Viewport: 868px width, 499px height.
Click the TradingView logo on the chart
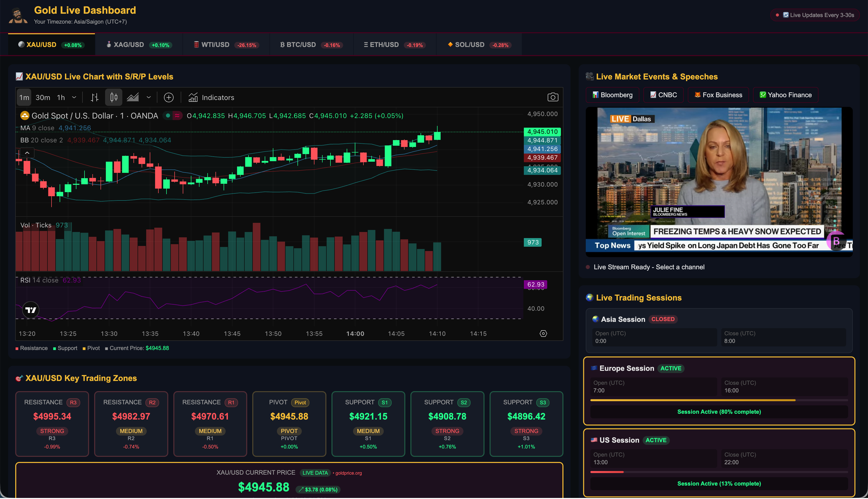(x=30, y=310)
